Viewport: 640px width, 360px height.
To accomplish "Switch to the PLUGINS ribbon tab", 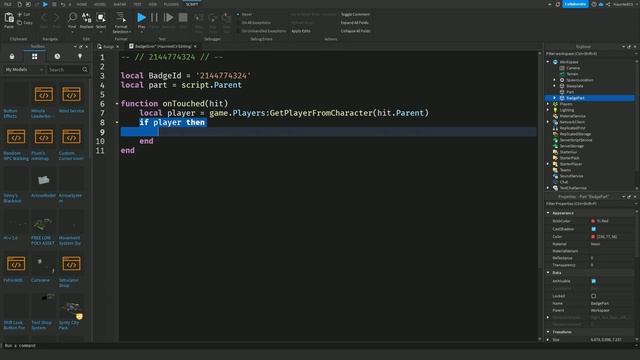I will [171, 4].
